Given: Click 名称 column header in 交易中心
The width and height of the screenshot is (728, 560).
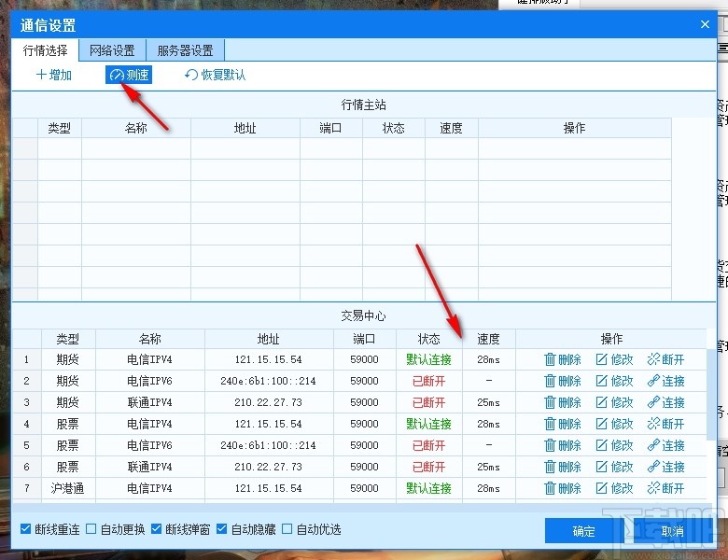Looking at the screenshot, I should tap(150, 339).
